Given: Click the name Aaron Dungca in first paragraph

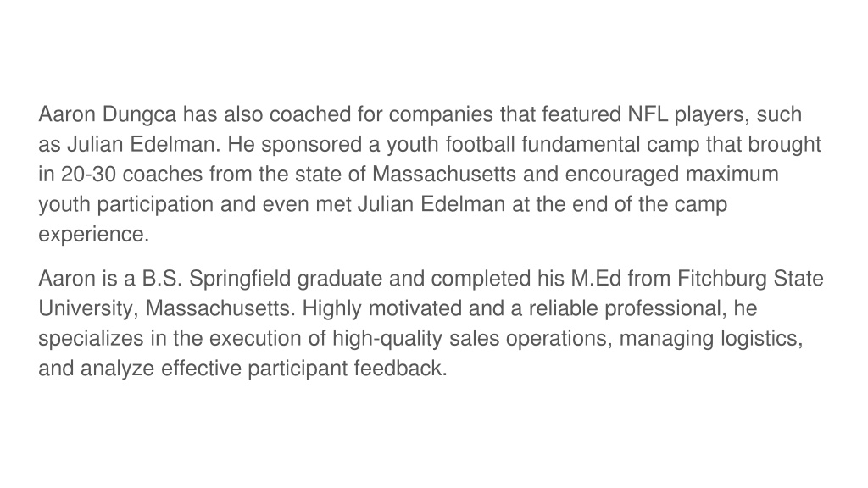Looking at the screenshot, I should click(108, 114).
